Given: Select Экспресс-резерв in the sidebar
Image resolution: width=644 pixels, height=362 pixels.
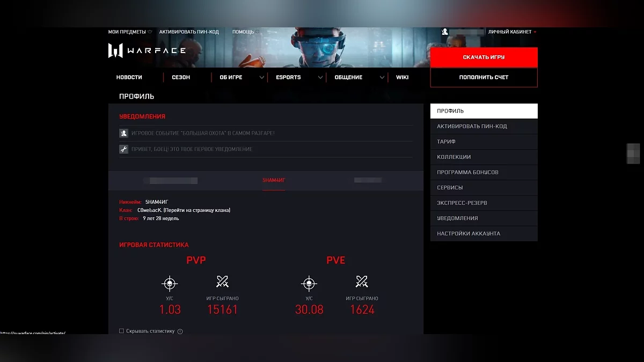Looking at the screenshot, I should (x=484, y=203).
